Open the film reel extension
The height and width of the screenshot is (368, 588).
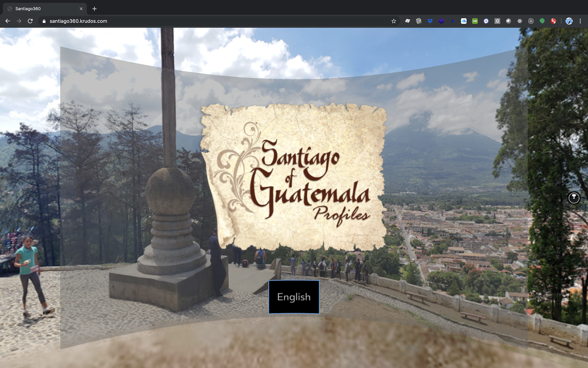click(419, 21)
